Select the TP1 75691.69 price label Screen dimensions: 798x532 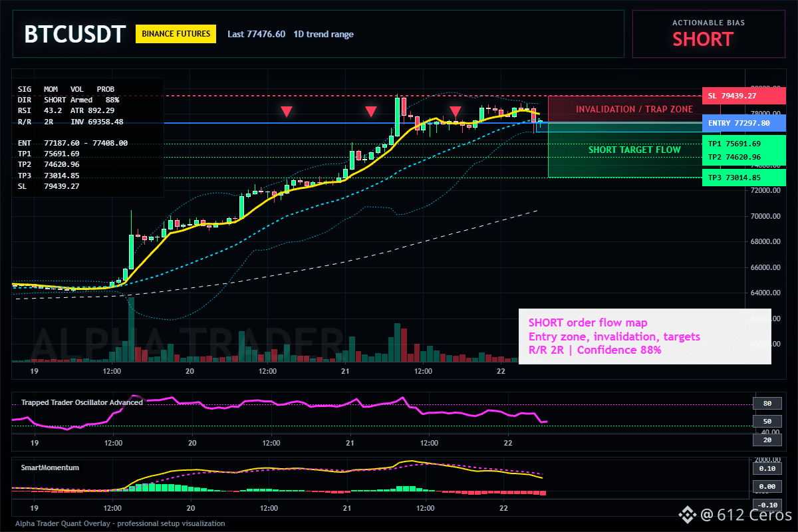point(743,144)
